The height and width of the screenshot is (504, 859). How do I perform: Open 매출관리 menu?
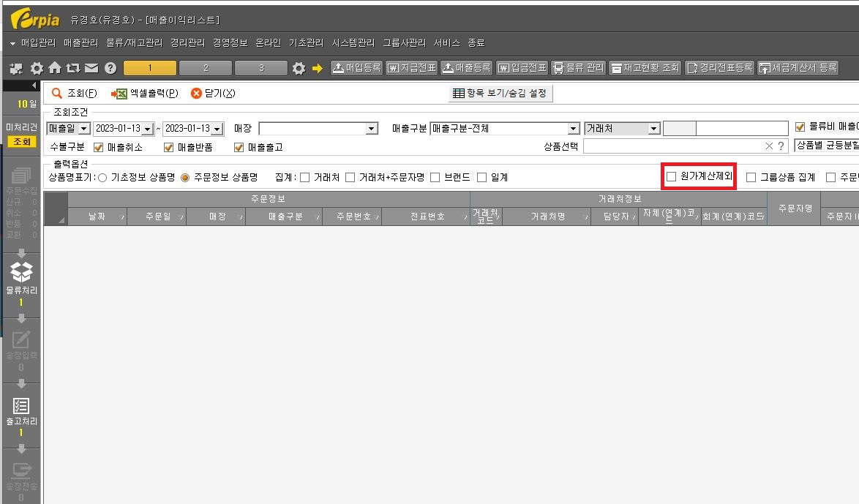tap(80, 42)
